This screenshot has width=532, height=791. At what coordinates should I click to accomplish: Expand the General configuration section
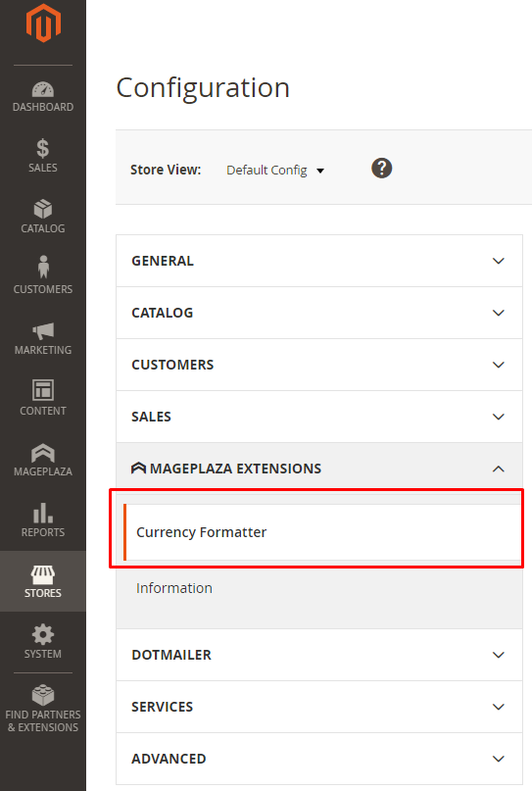tap(319, 261)
